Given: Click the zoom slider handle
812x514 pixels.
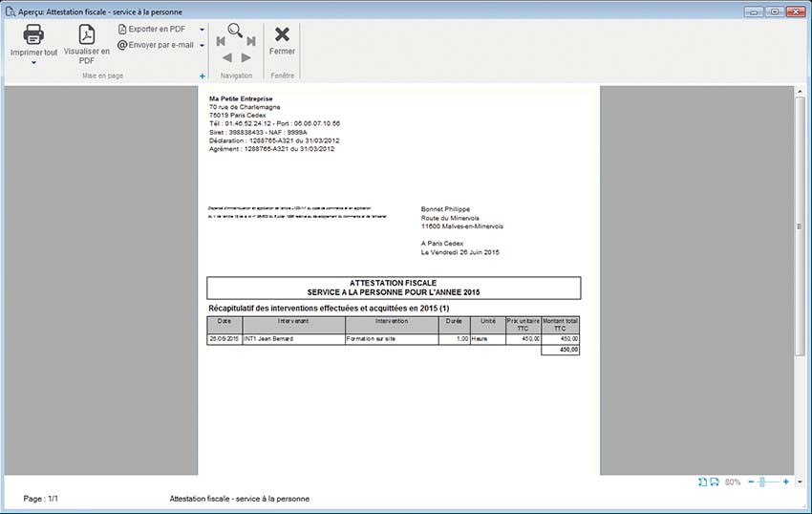Looking at the screenshot, I should pyautogui.click(x=761, y=482).
